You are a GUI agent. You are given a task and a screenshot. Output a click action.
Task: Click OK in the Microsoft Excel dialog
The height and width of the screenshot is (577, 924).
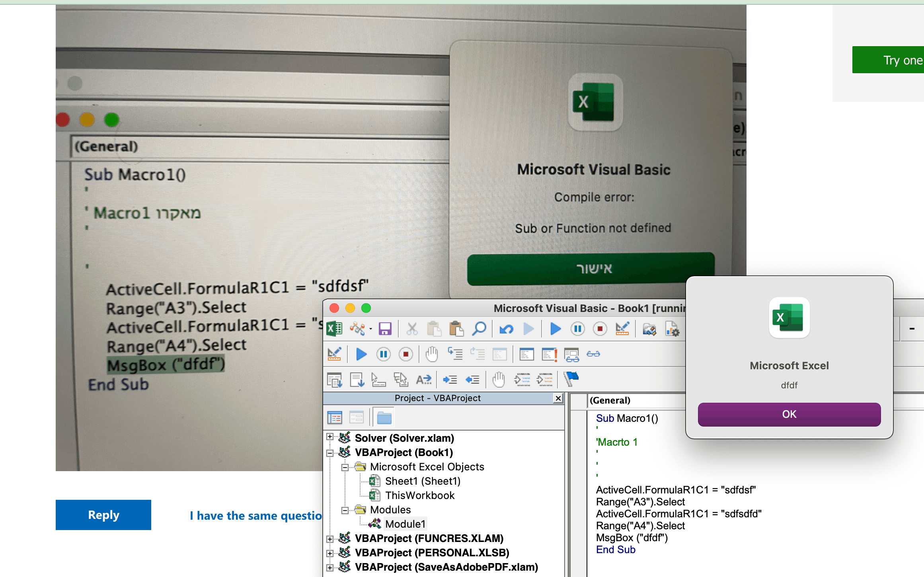[x=789, y=414]
